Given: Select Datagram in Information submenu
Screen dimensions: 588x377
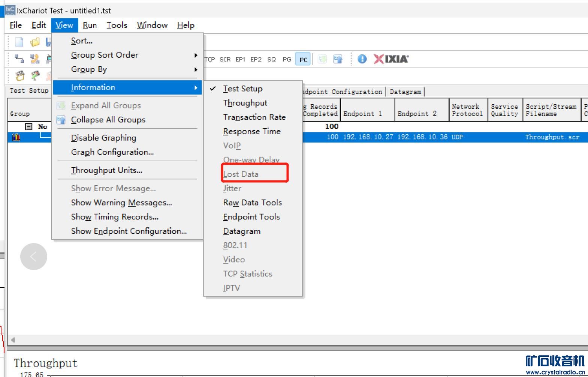Looking at the screenshot, I should [x=253, y=231].
